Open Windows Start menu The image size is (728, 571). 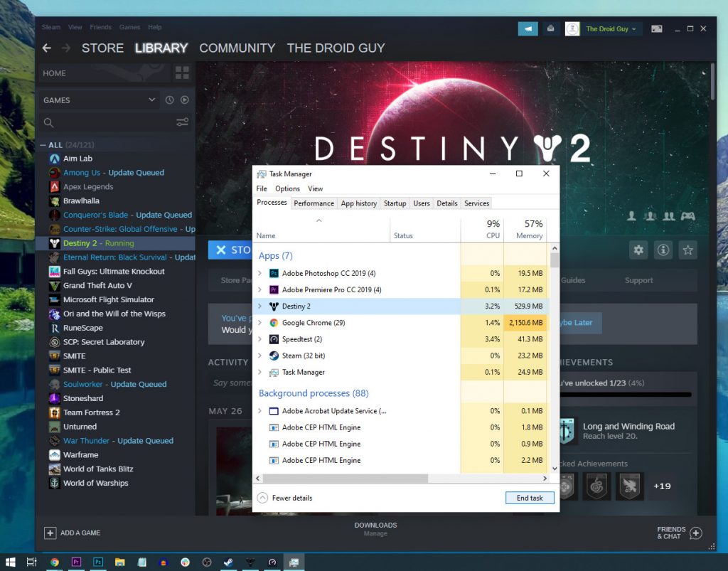(10, 562)
